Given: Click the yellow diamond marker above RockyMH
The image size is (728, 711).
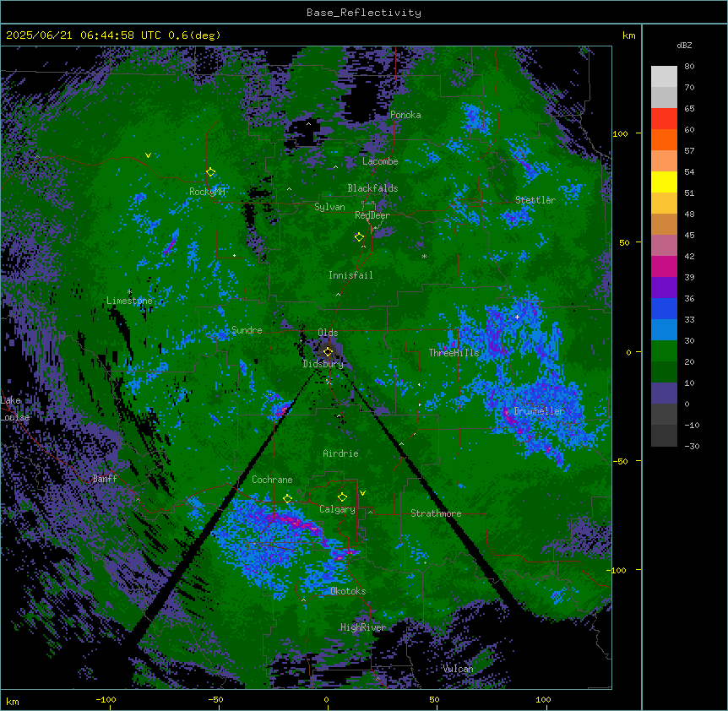Looking at the screenshot, I should [211, 172].
